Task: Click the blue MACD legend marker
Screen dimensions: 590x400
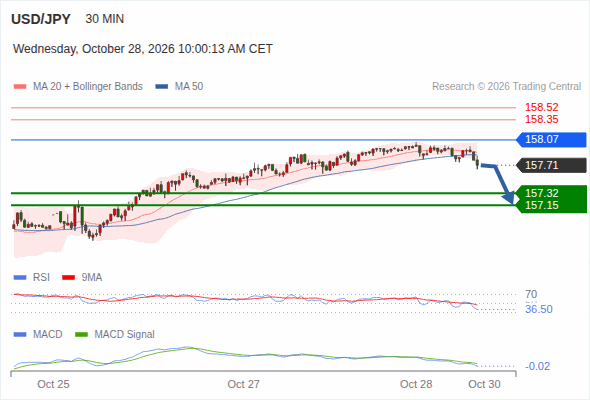Action: coord(20,335)
